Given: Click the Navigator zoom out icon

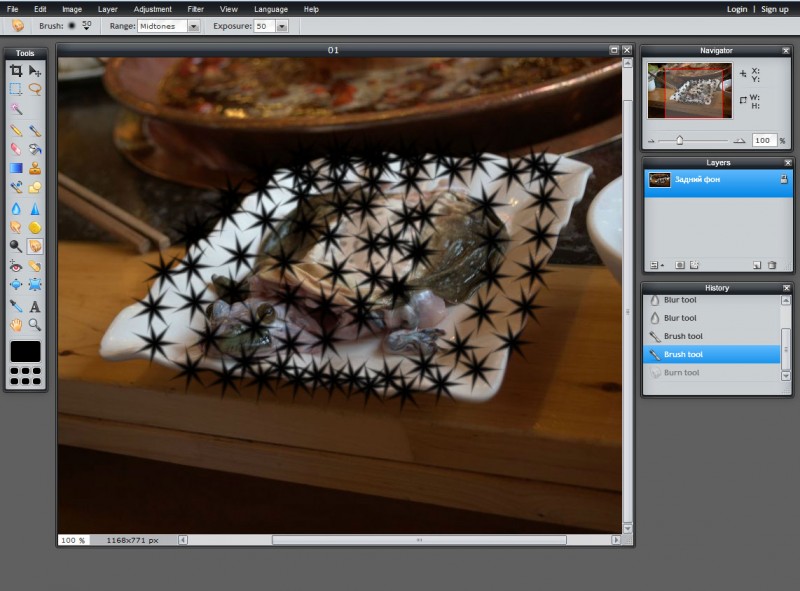Looking at the screenshot, I should click(652, 141).
